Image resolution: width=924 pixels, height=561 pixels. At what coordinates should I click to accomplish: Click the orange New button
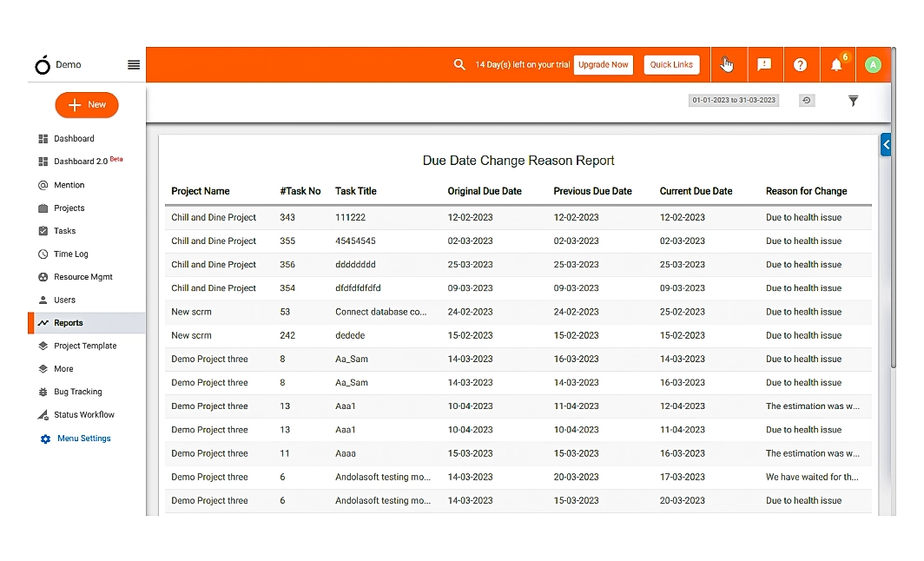pos(87,105)
